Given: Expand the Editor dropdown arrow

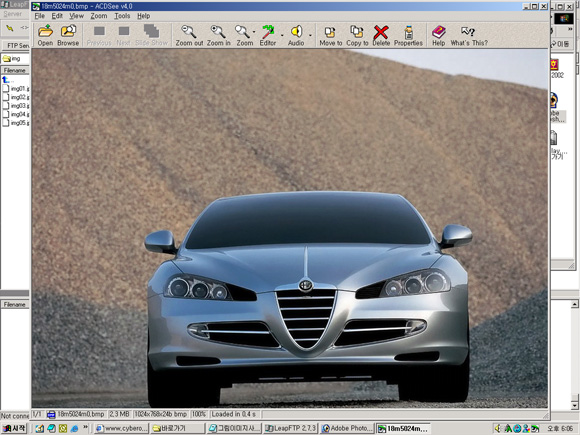Looking at the screenshot, I should (282, 36).
